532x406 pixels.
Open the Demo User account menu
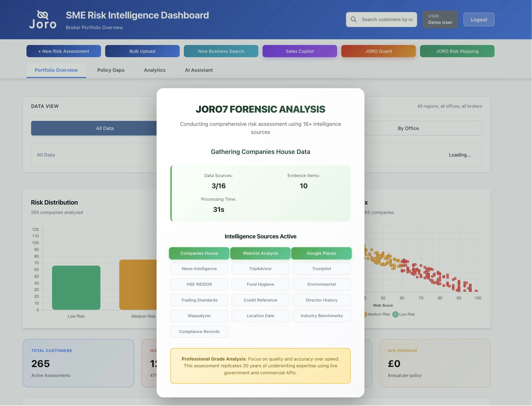click(440, 19)
